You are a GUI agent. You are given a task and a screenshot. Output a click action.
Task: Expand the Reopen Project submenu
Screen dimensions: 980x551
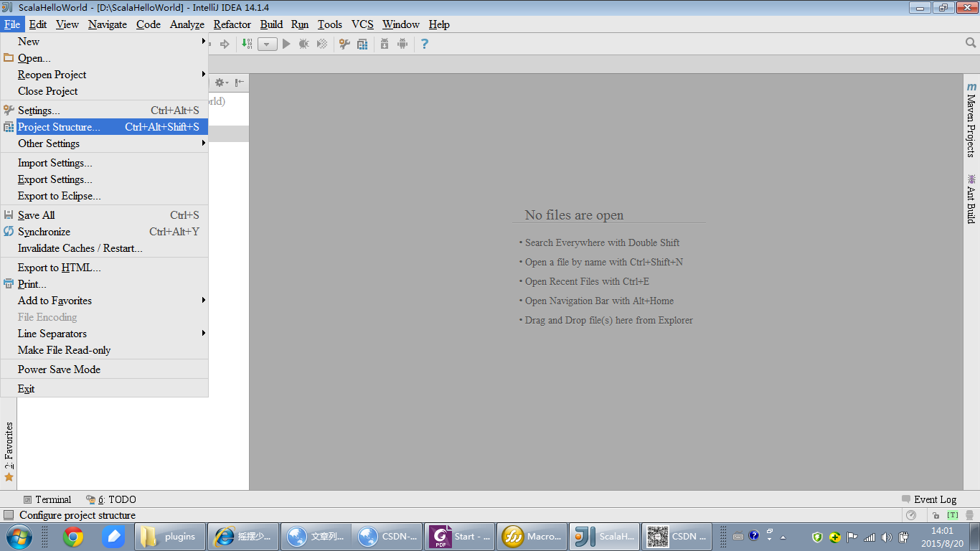pyautogui.click(x=105, y=75)
